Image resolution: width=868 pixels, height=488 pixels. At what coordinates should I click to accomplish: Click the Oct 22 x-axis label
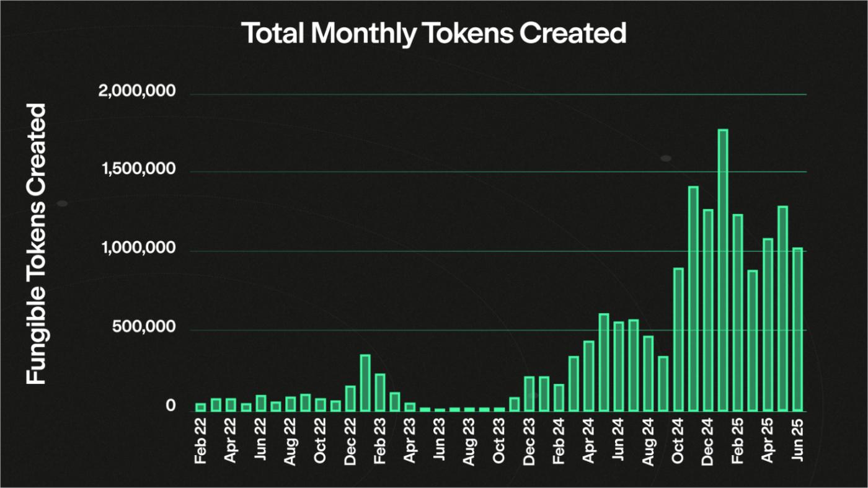pyautogui.click(x=320, y=441)
